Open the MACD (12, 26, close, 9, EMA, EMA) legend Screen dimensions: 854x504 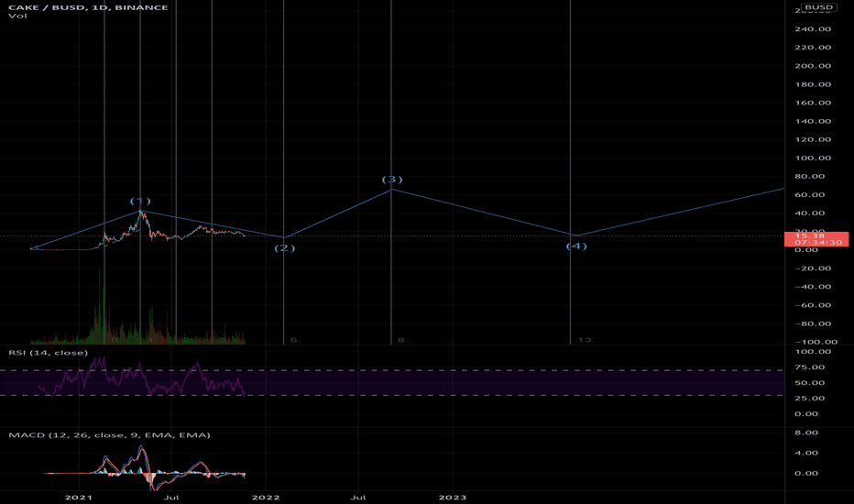click(109, 434)
